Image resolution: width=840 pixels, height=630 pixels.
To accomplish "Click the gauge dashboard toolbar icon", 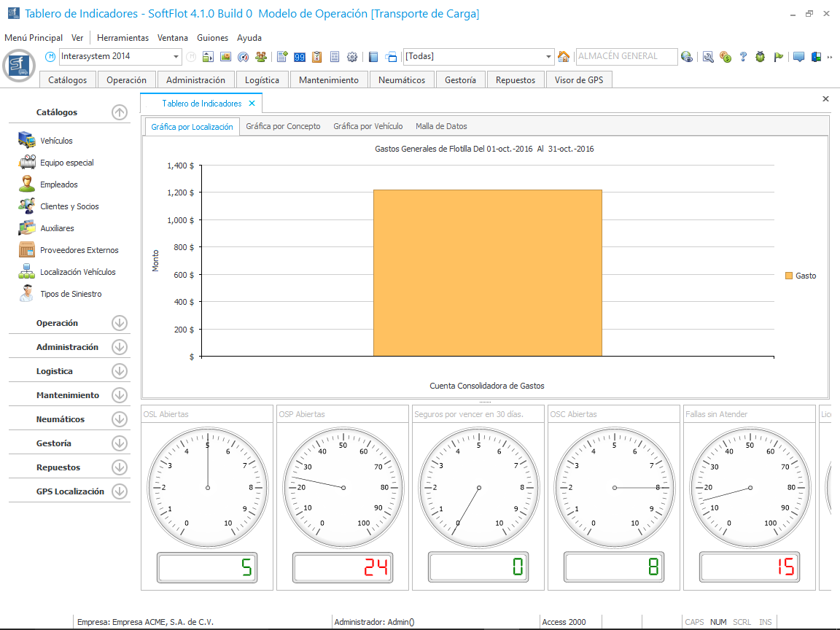I will [x=244, y=57].
